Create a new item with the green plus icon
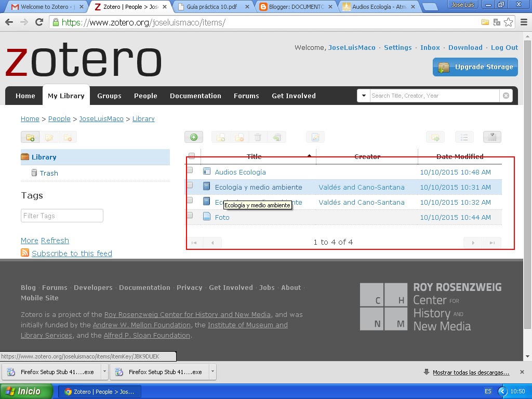The image size is (532, 399). click(194, 137)
